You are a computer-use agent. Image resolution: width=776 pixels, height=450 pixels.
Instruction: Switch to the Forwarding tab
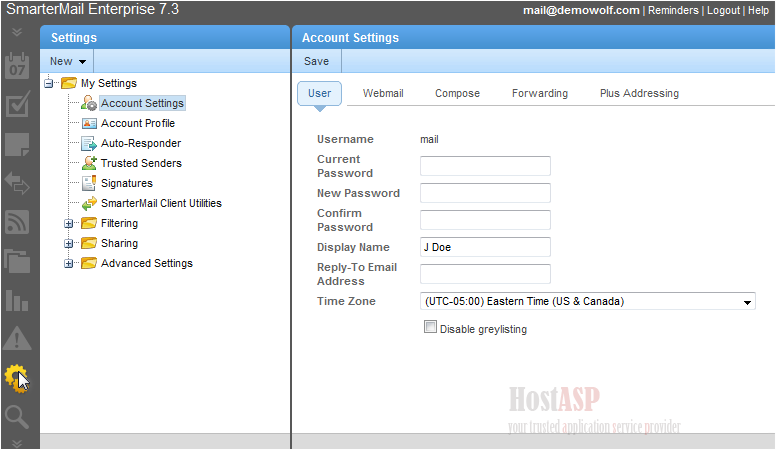[x=539, y=94]
